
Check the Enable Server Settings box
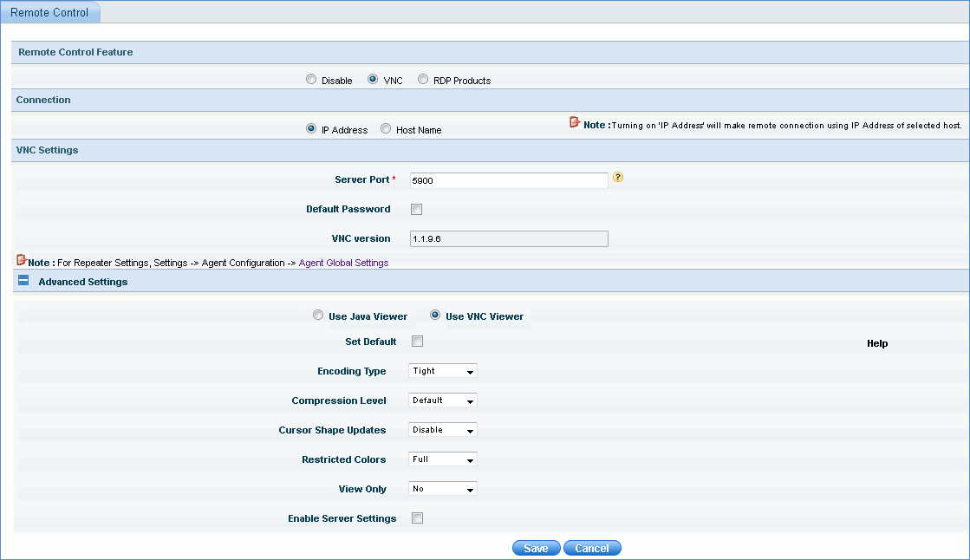coord(417,518)
